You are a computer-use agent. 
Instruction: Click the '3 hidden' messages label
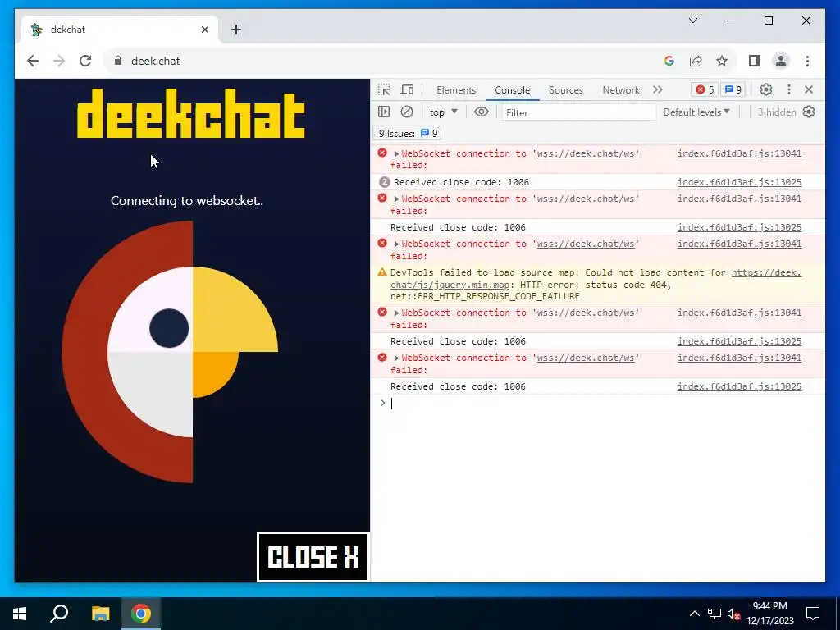[x=777, y=112]
